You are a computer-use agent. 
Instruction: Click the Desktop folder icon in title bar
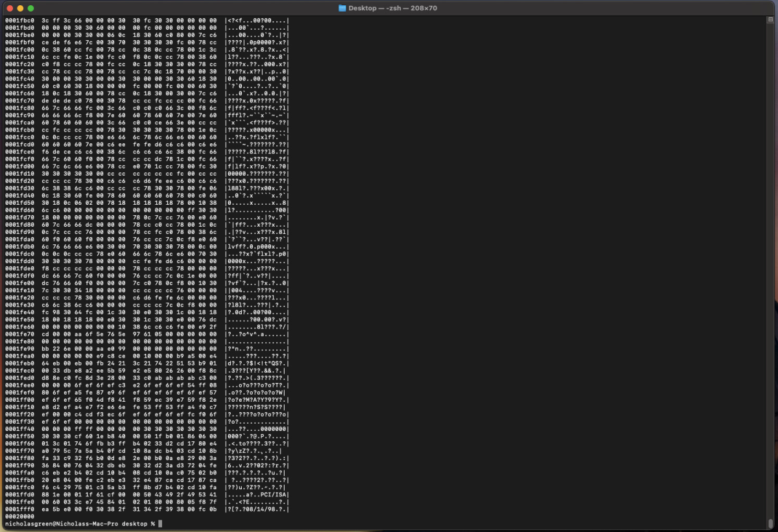(x=343, y=8)
